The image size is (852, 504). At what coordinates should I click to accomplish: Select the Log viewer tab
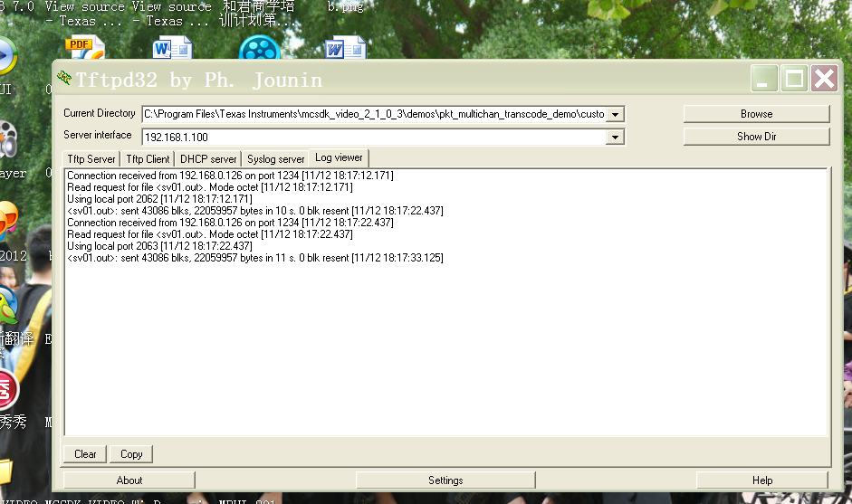[x=339, y=157]
